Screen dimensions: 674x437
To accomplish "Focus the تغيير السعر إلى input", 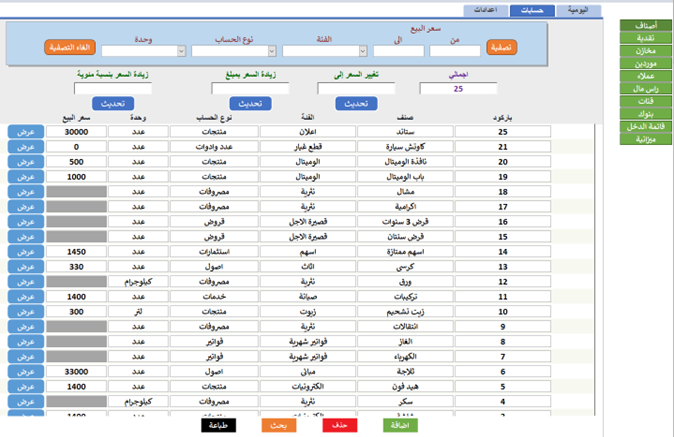I will coord(356,89).
